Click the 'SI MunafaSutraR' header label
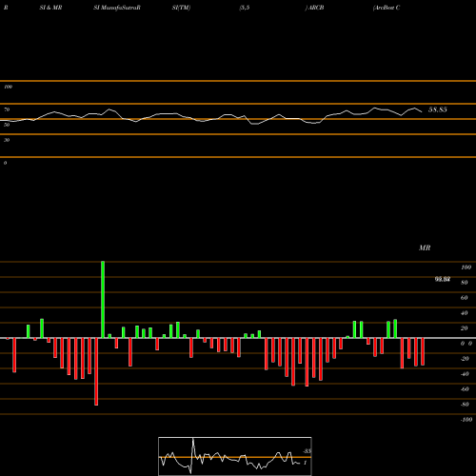The width and height of the screenshot is (476, 476). (x=117, y=8)
